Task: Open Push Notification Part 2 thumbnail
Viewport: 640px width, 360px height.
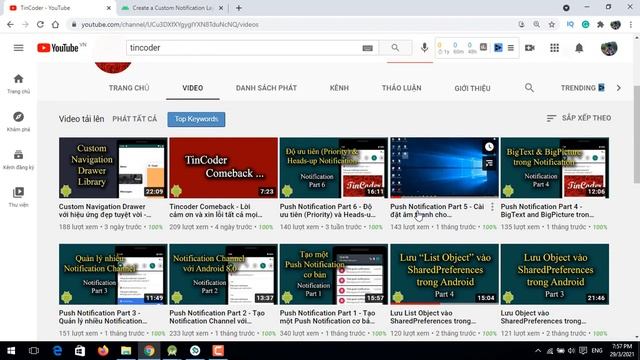Action: pyautogui.click(x=223, y=274)
